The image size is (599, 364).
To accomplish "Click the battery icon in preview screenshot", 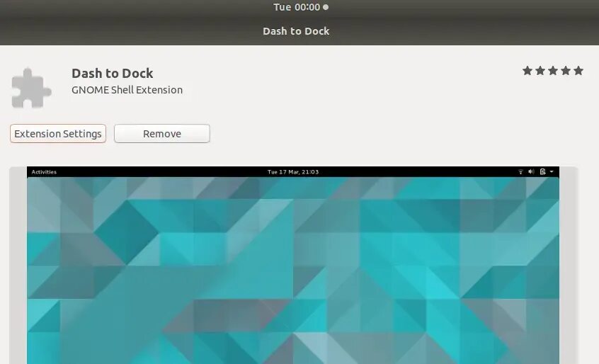I will (x=542, y=172).
